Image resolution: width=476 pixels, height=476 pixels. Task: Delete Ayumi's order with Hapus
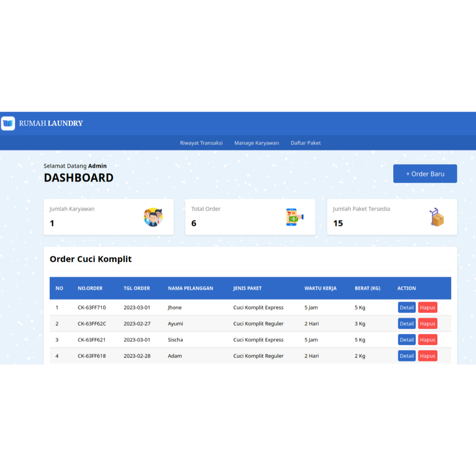(428, 324)
